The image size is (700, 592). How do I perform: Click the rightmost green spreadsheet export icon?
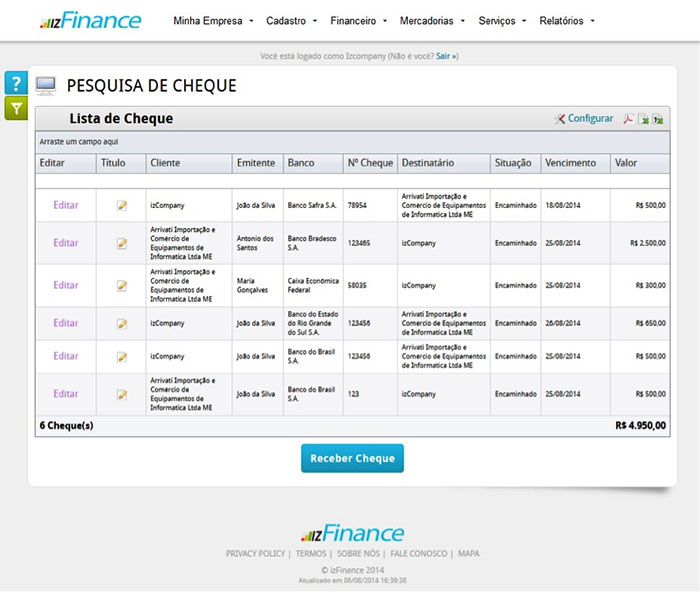coord(659,119)
